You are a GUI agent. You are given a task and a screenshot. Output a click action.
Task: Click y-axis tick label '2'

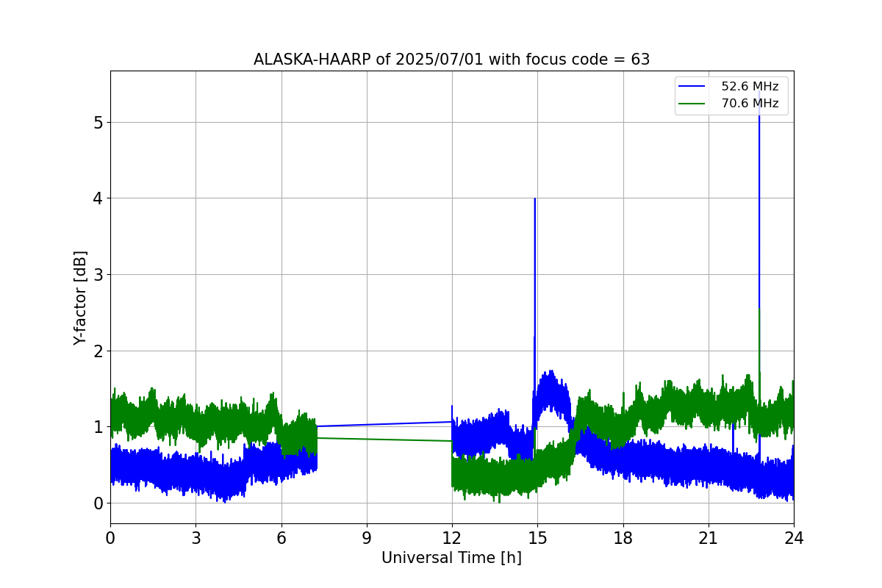click(98, 351)
